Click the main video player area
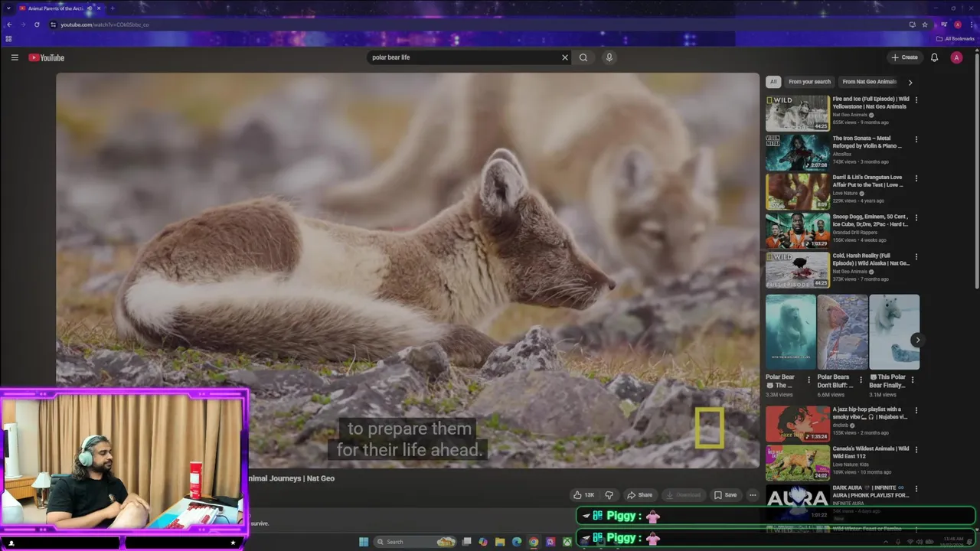Viewport: 980px width, 551px height. 407,270
